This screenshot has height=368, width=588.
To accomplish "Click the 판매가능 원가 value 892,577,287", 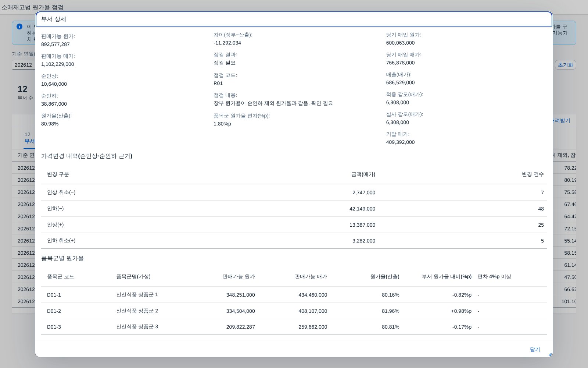I will coord(55,44).
